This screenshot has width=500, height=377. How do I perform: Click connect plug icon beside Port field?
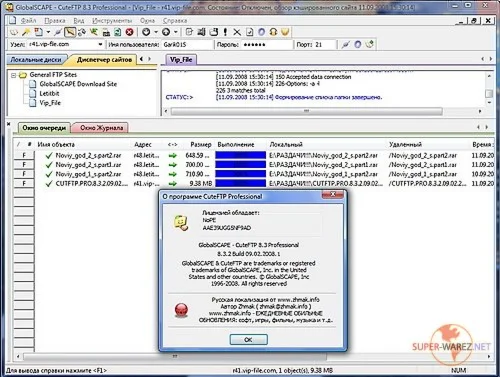click(345, 44)
